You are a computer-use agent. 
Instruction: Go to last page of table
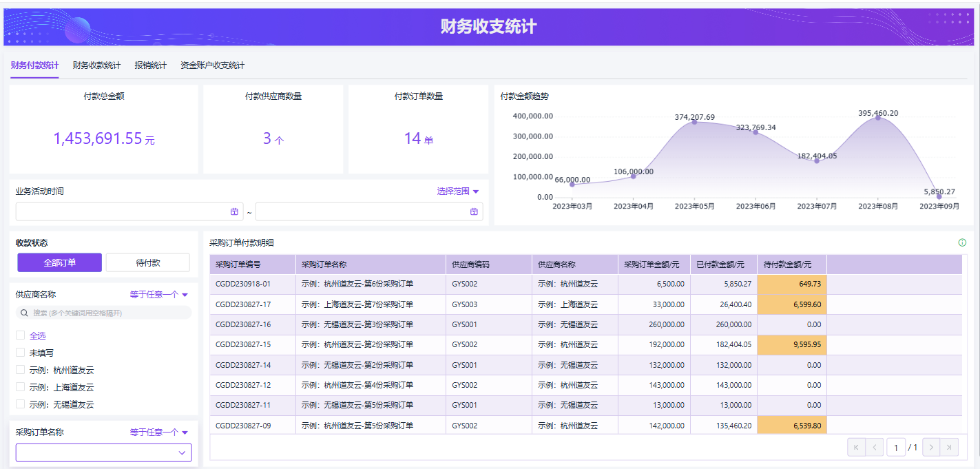coord(950,447)
